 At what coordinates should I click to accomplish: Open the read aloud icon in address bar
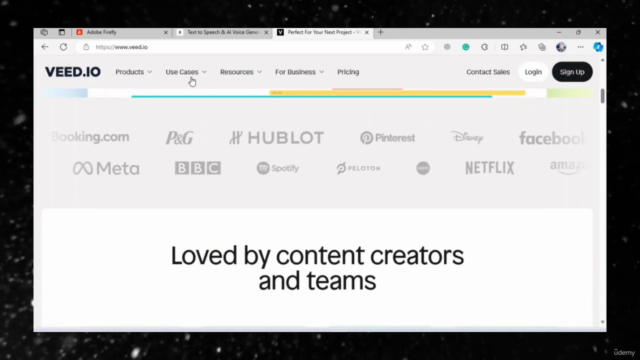point(408,47)
